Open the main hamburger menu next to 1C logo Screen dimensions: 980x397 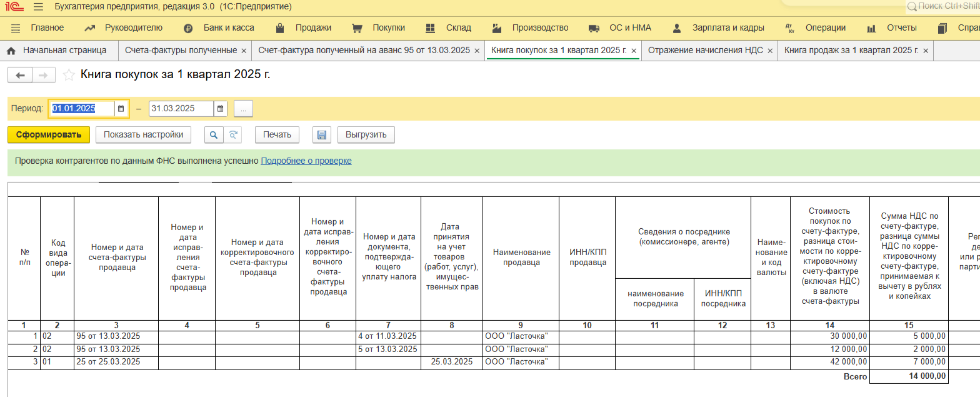(x=38, y=7)
